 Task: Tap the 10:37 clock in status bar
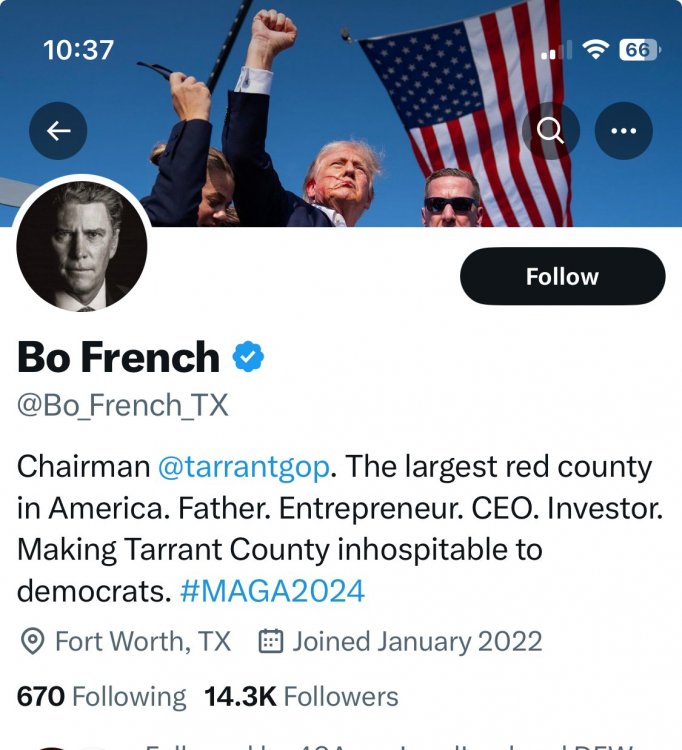coord(78,49)
